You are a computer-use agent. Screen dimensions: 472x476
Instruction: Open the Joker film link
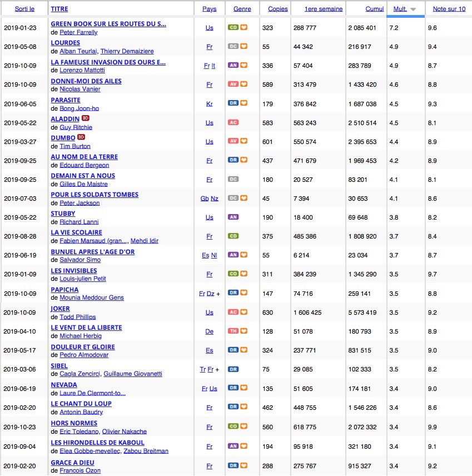[60, 309]
